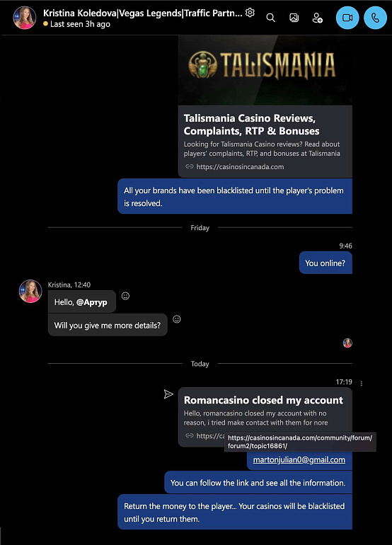Screen dimensions: 392x545
Task: Follow the https://casinosincanada.com link
Action: (x=240, y=167)
